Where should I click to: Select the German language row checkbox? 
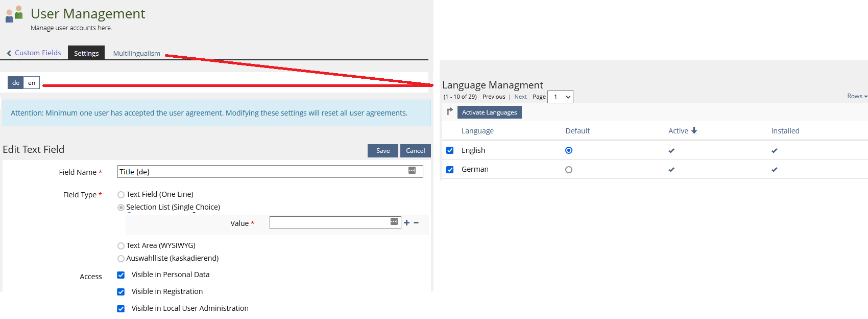point(450,170)
